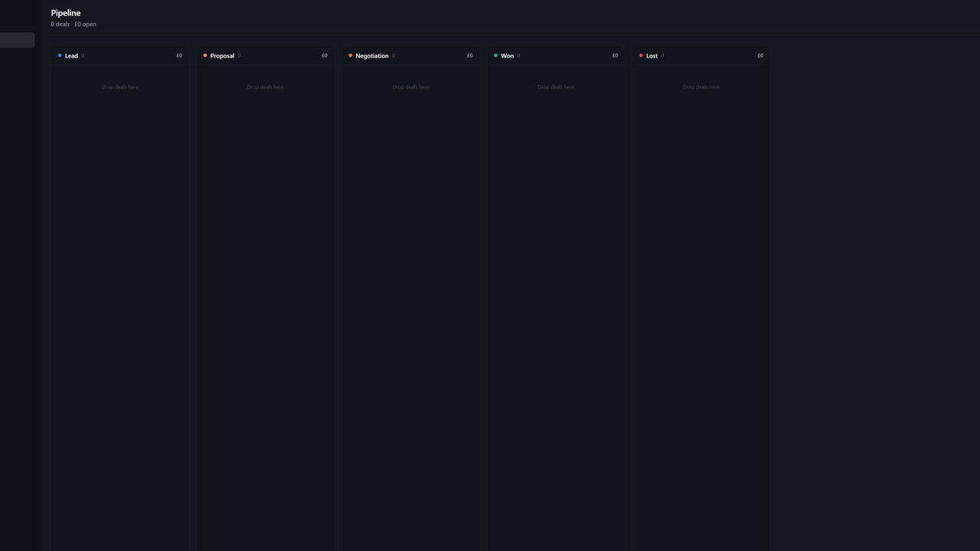Click the £0 total in Negotiation column
980x551 pixels.
pos(470,56)
